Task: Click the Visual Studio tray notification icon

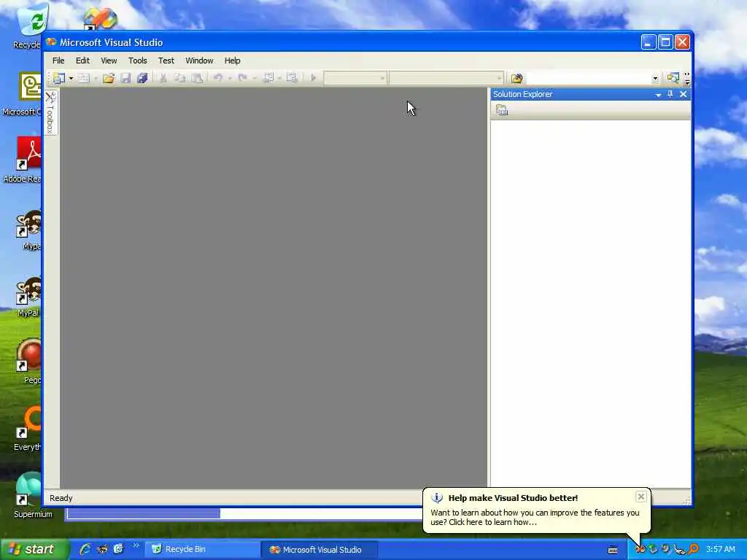Action: tap(640, 550)
